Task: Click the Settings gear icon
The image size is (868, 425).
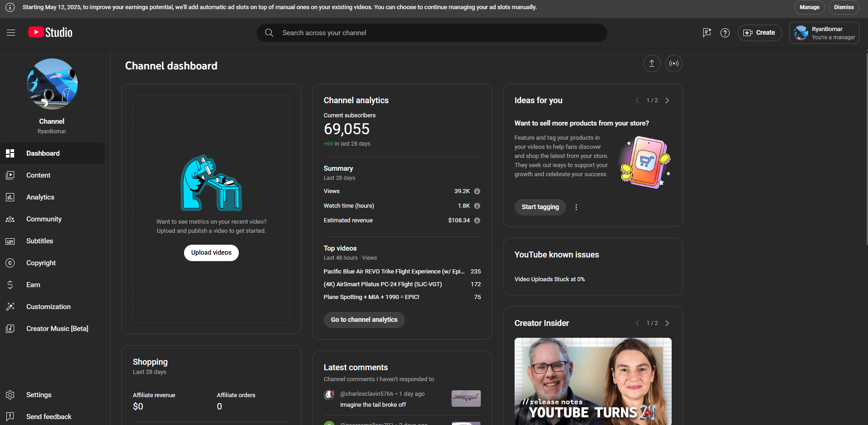Action: click(10, 395)
